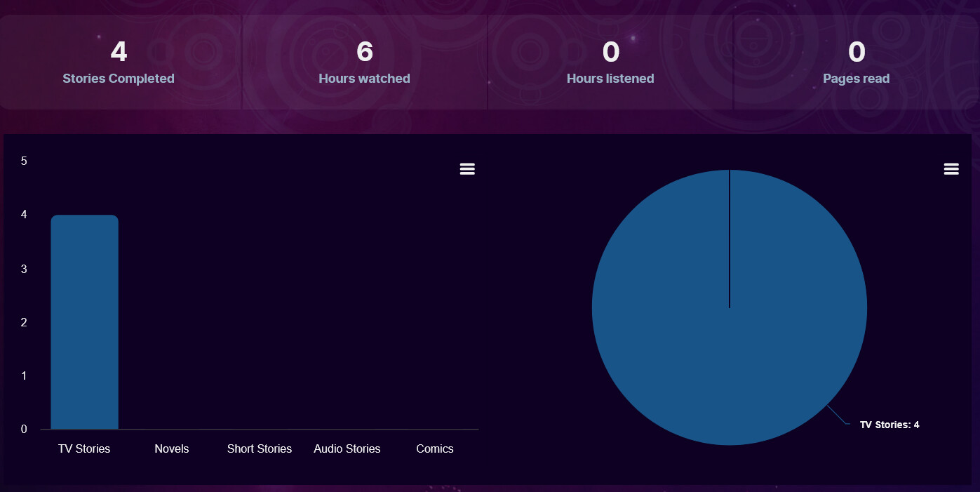Click the Comics axis label
The image size is (980, 492).
coord(435,448)
